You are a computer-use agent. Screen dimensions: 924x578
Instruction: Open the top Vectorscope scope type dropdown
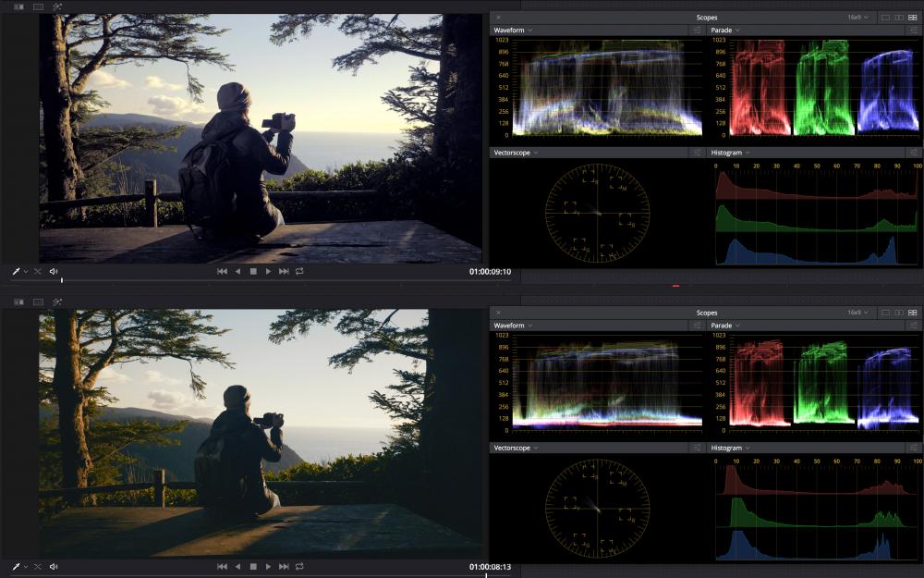coord(516,153)
